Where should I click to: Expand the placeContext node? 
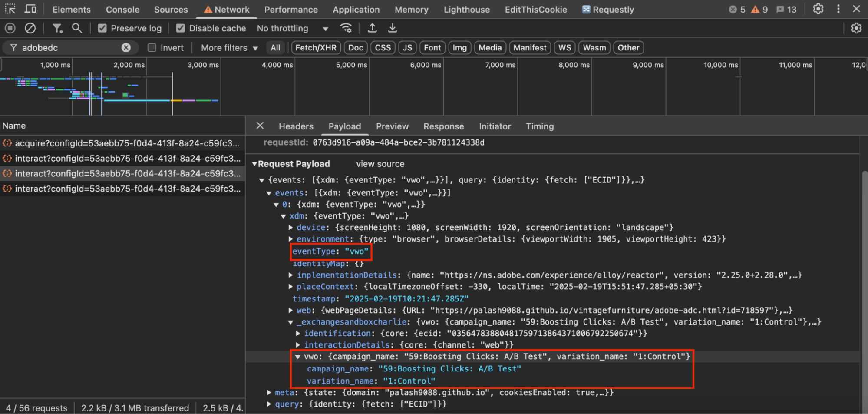(x=290, y=287)
